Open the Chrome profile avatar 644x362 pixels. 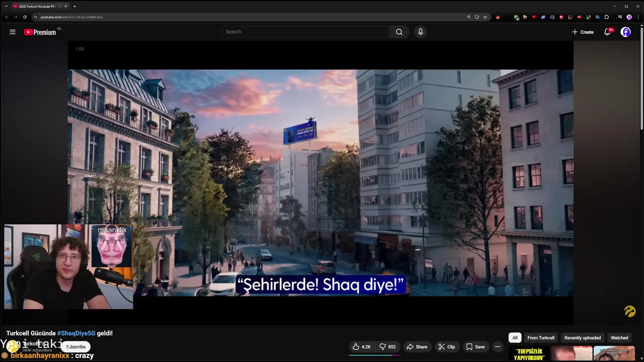pyautogui.click(x=629, y=17)
